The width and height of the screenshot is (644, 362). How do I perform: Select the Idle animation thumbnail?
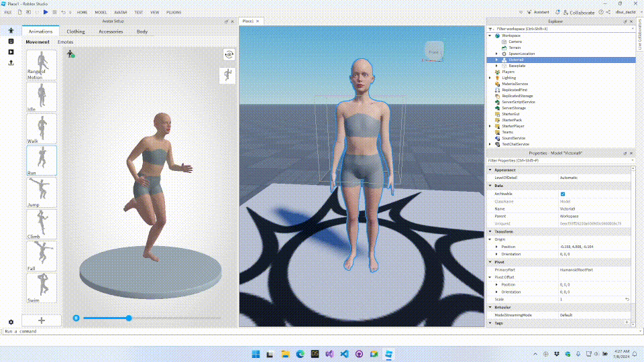[42, 97]
